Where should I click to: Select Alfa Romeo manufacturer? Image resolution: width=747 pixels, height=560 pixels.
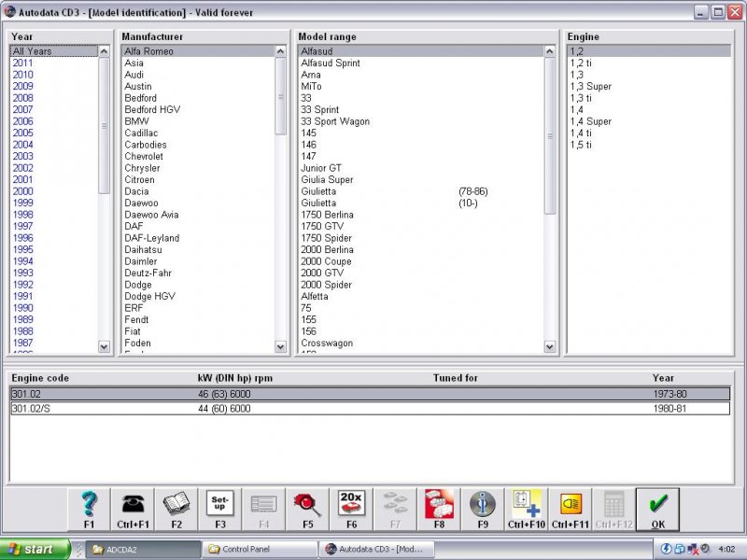[198, 51]
